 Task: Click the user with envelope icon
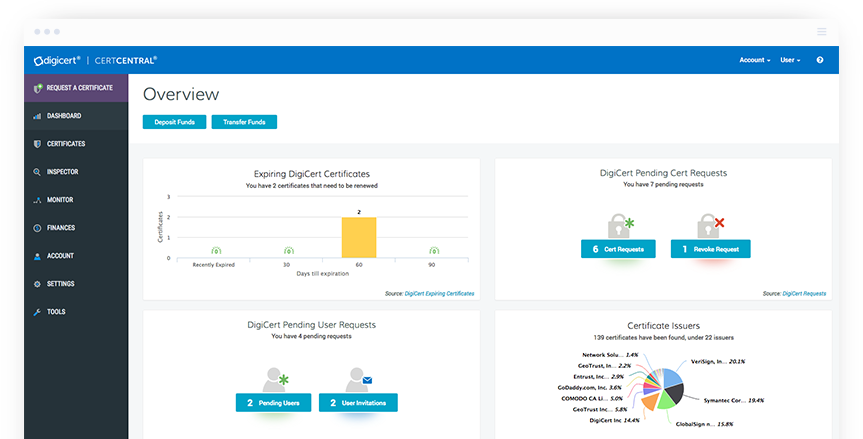point(359,380)
